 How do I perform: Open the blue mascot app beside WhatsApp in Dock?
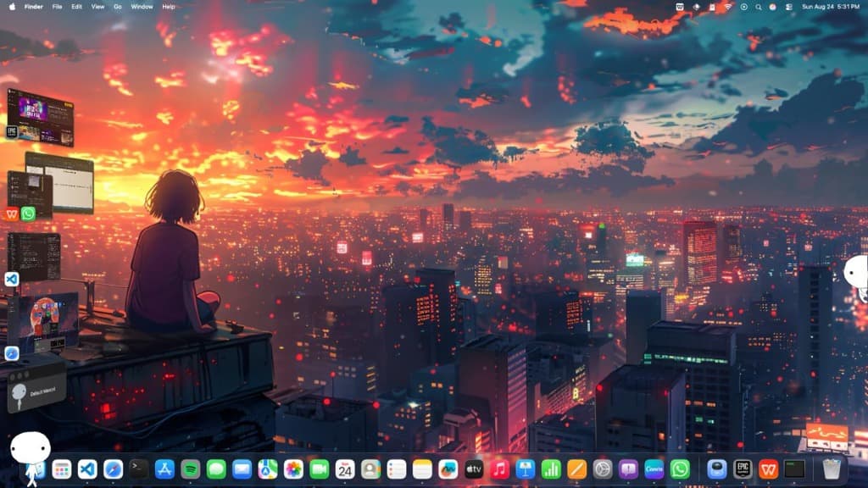(717, 469)
